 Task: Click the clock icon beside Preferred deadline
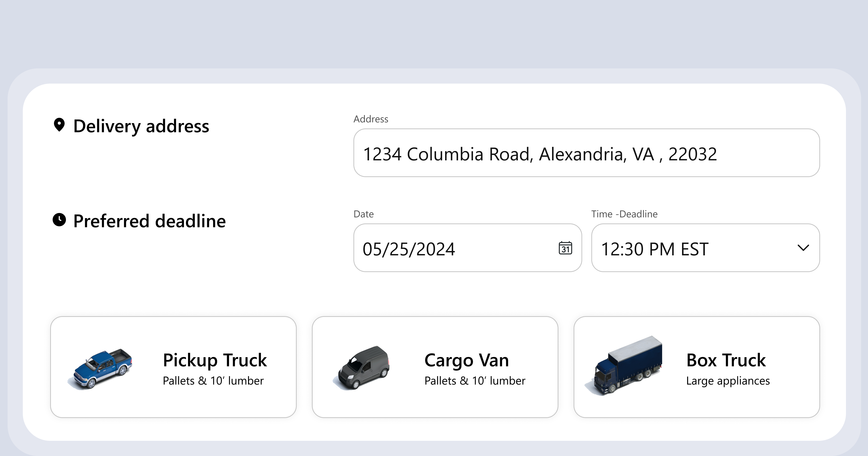click(x=59, y=220)
